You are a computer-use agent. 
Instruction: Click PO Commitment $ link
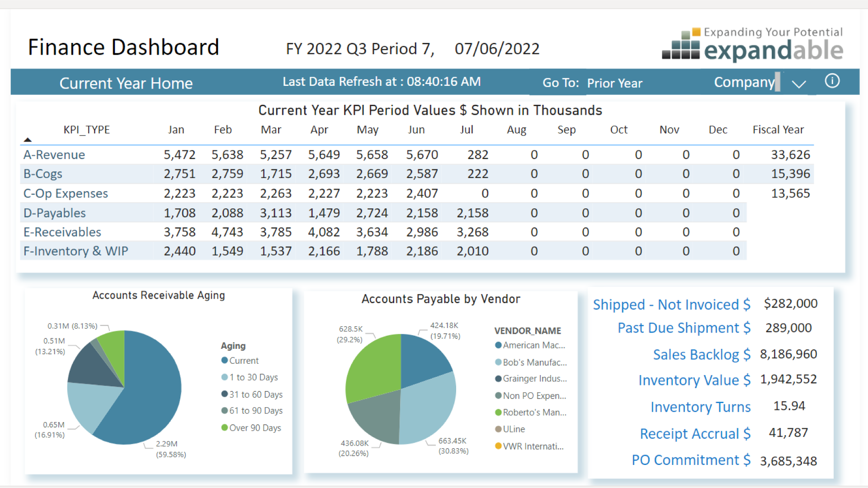691,460
